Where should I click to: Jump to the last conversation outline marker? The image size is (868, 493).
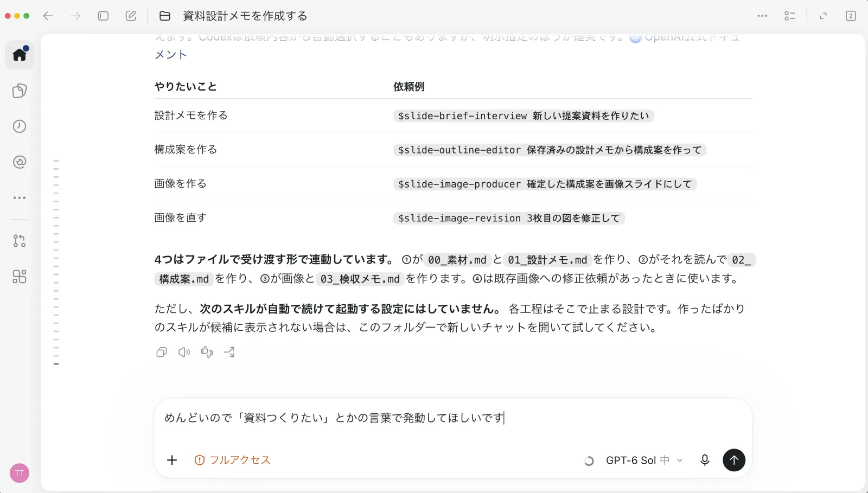click(x=56, y=364)
